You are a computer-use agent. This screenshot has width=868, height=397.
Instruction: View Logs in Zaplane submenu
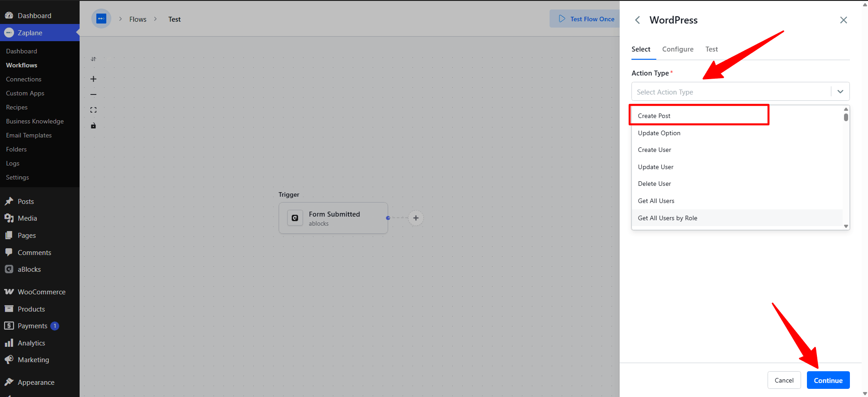(x=13, y=163)
